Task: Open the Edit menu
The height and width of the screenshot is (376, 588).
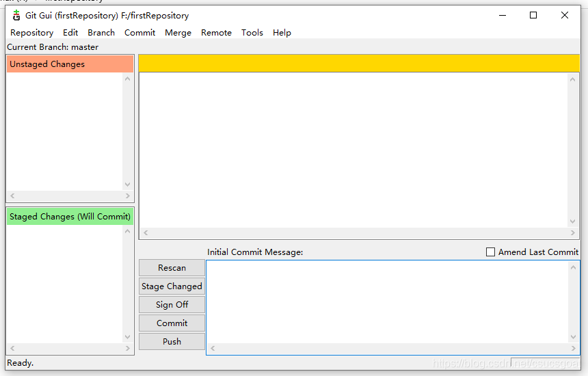Action: pos(70,33)
